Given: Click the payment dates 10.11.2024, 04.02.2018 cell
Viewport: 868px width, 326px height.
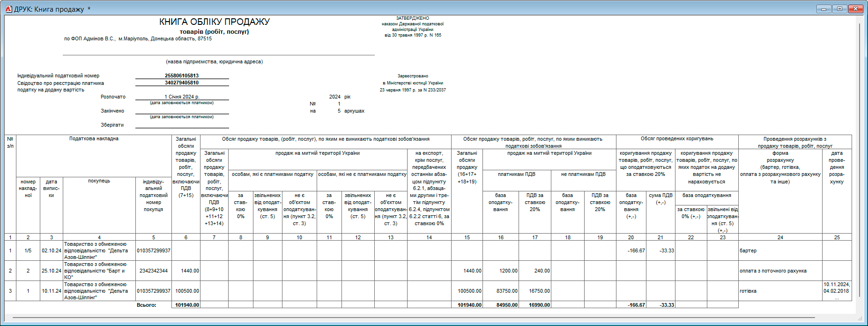Looking at the screenshot, I should 837,291.
